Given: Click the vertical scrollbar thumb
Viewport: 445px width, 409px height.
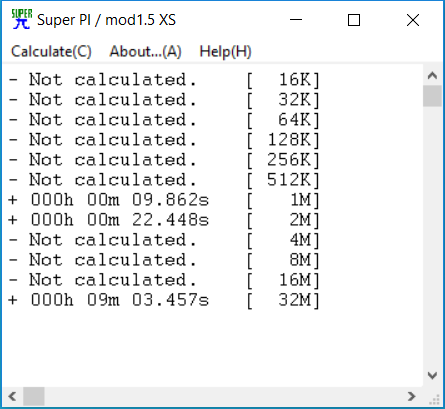Looking at the screenshot, I should [x=432, y=96].
